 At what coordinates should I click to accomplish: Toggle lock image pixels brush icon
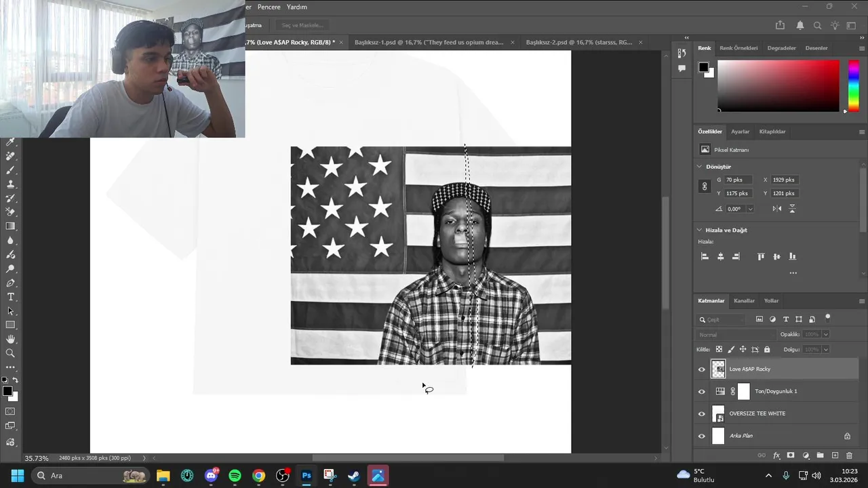pos(731,349)
